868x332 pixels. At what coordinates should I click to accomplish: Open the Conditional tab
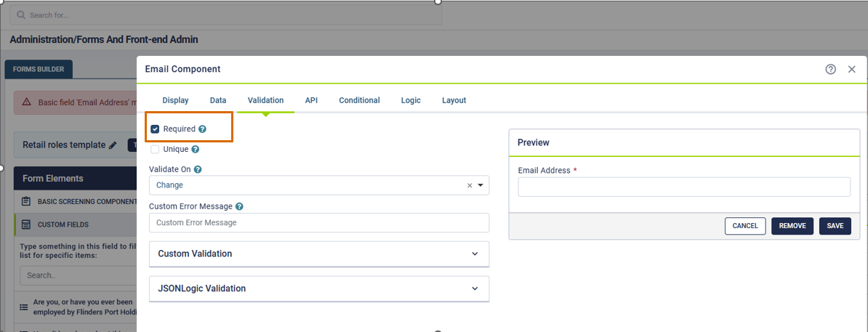359,100
